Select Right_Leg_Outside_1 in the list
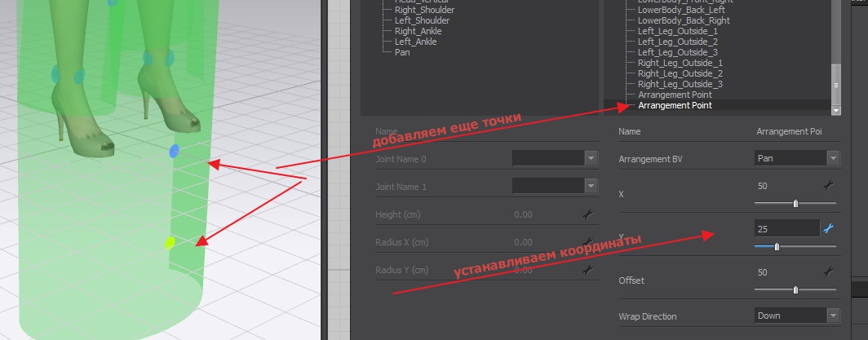 680,63
